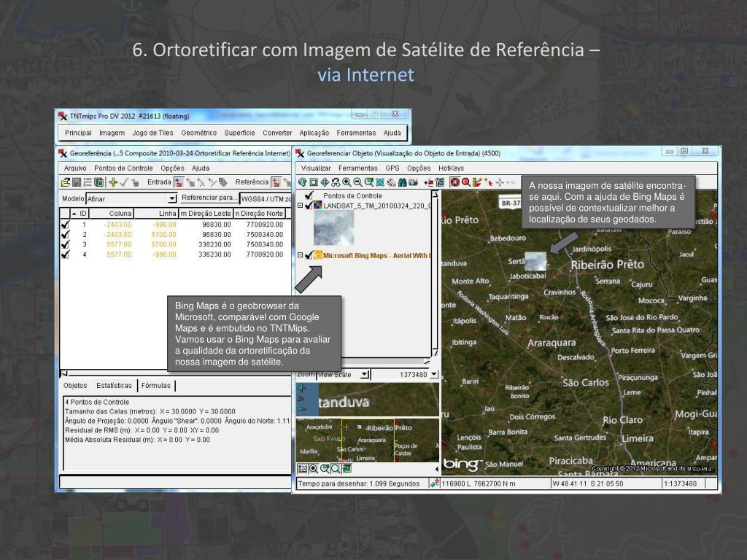The image size is (747, 560).
Task: Click the GPS icon in the status bar
Action: tap(434, 483)
